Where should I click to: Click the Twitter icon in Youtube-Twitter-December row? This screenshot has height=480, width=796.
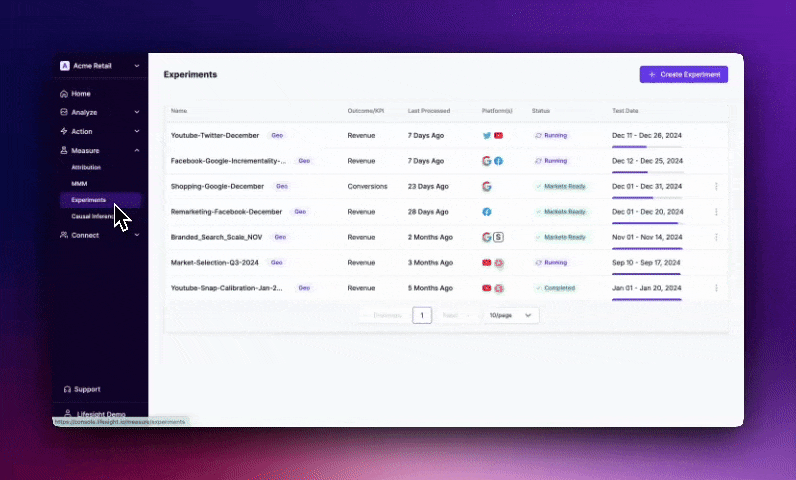486,135
